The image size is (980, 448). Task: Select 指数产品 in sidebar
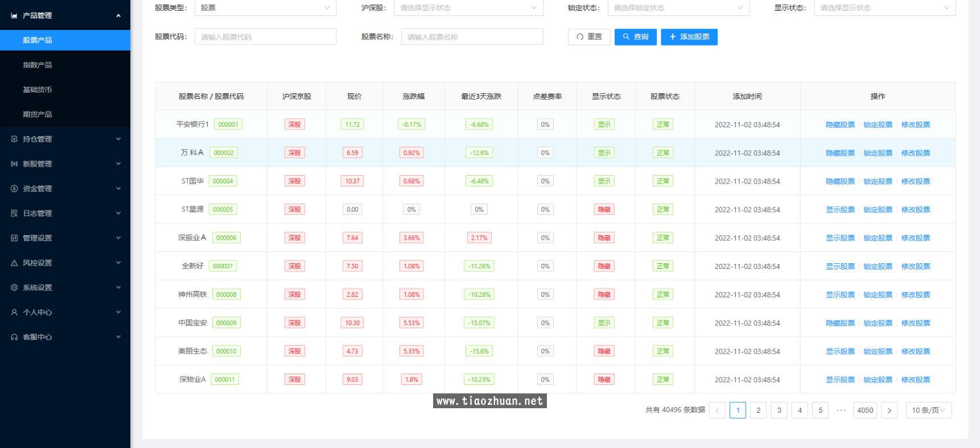(65, 65)
